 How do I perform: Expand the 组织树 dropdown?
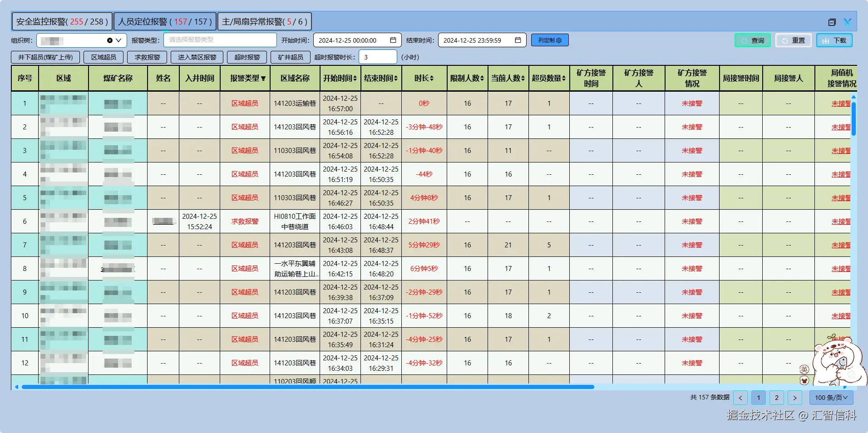tap(118, 40)
